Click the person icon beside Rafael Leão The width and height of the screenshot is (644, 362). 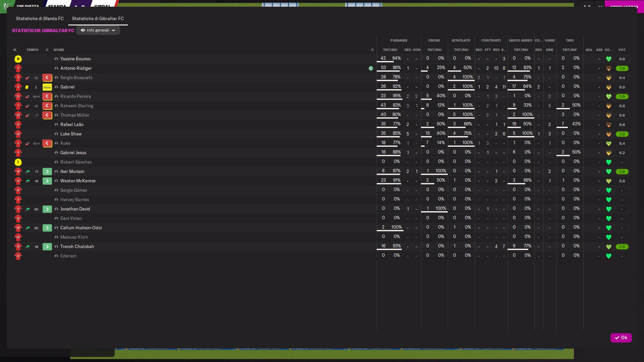(56, 125)
